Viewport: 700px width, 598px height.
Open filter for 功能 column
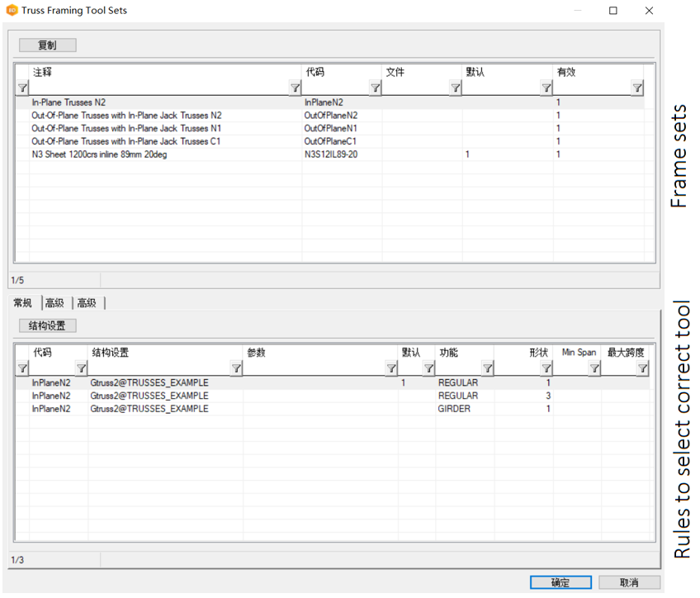click(488, 368)
